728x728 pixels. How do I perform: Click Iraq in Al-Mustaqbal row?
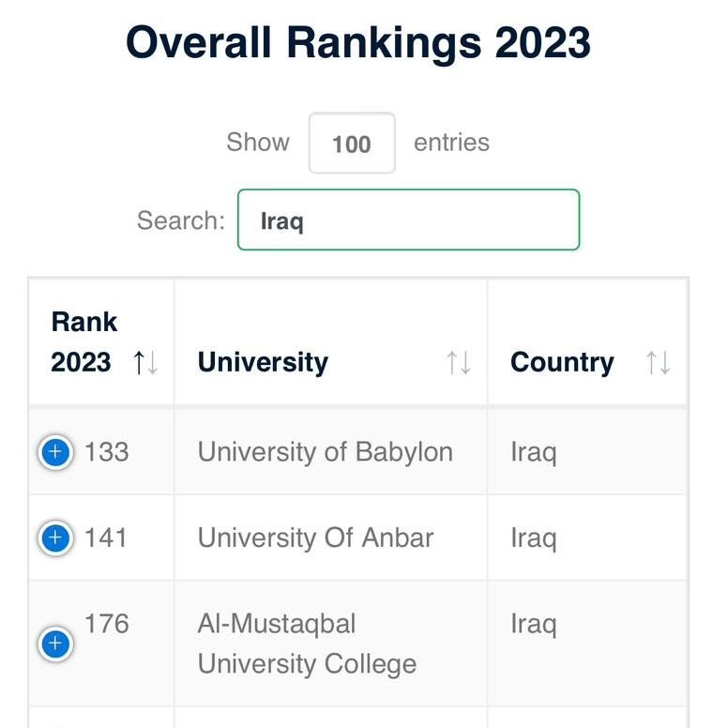click(x=533, y=624)
